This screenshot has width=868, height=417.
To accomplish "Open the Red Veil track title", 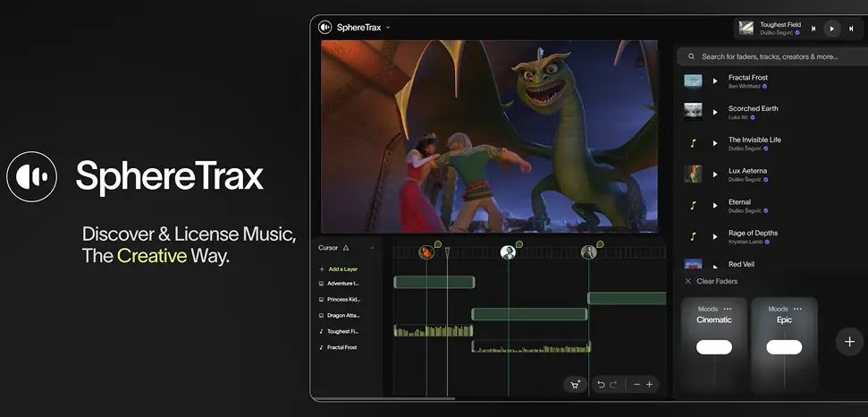I will tap(741, 264).
